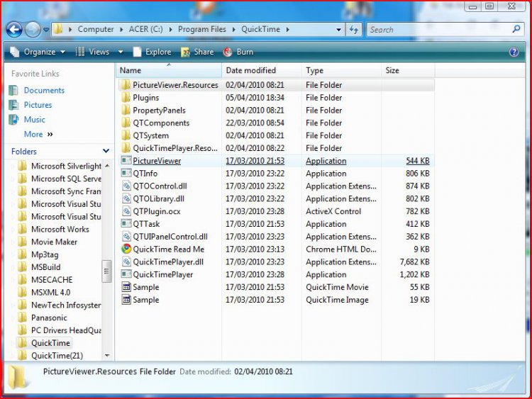Click folder tree scroll down arrow
Image resolution: width=532 pixels, height=399 pixels.
pyautogui.click(x=107, y=356)
